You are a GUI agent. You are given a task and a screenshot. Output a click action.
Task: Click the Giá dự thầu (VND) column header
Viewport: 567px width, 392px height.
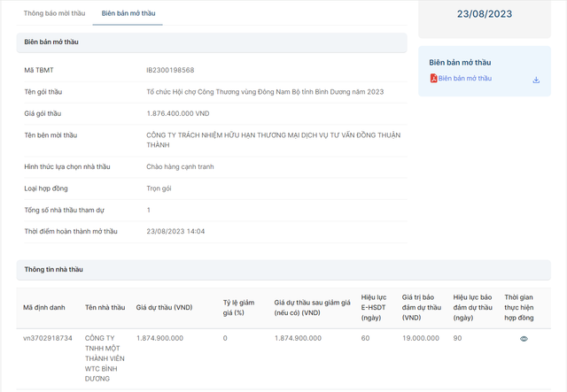164,307
